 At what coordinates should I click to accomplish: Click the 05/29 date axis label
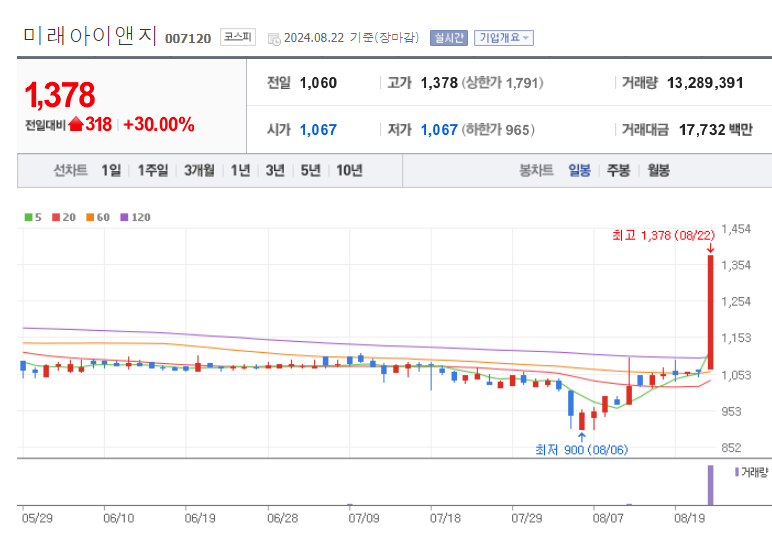click(37, 518)
